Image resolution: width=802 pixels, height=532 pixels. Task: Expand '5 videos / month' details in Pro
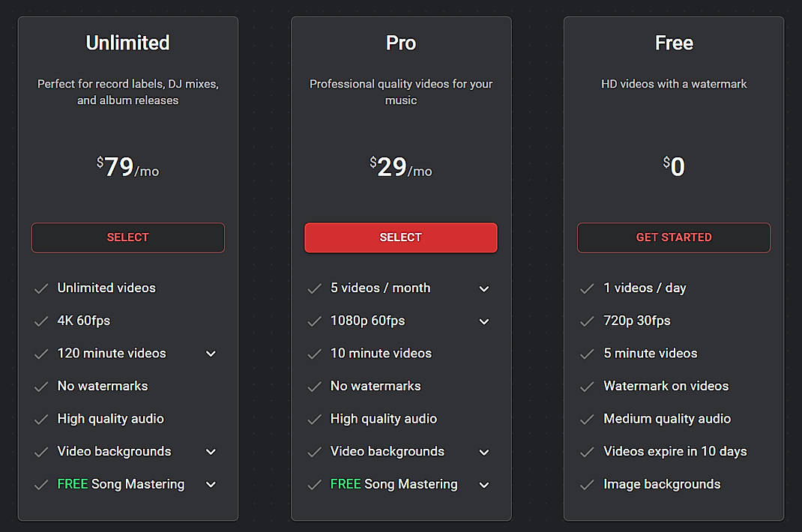coord(484,288)
